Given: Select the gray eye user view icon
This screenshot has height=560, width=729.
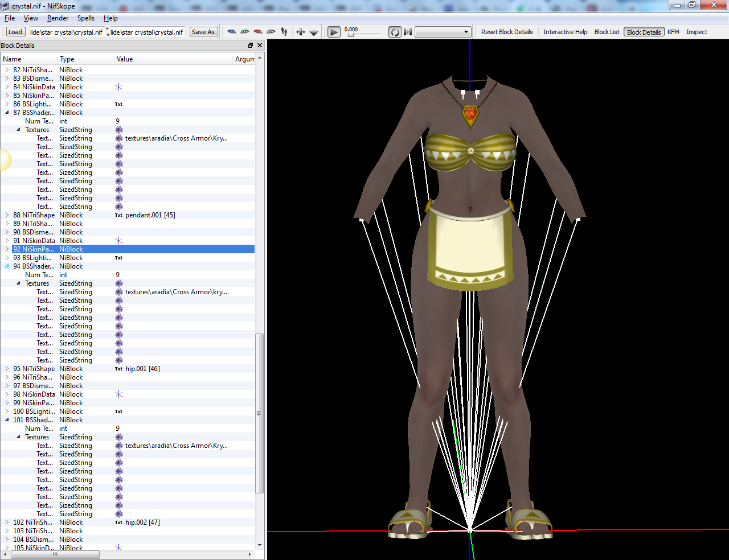Looking at the screenshot, I should (271, 32).
